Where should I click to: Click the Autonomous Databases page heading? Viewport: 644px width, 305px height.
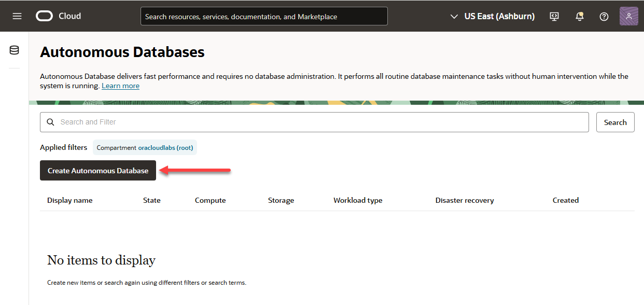coord(122,52)
